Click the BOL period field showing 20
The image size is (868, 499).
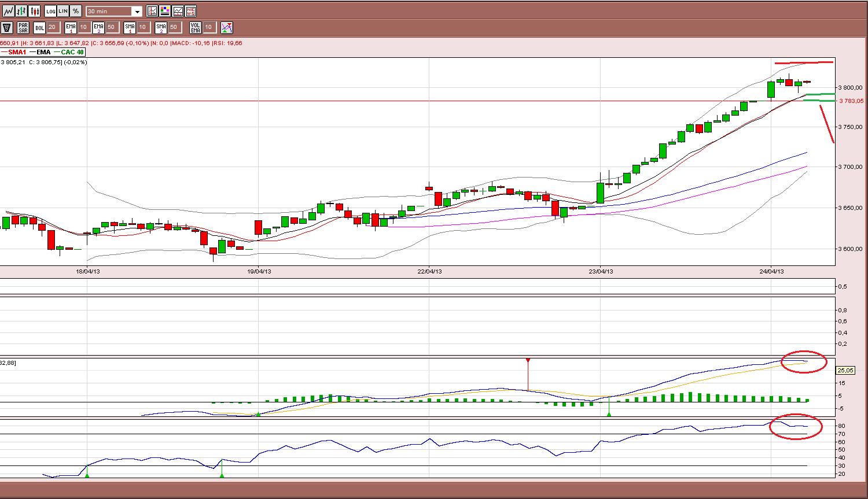coord(53,27)
